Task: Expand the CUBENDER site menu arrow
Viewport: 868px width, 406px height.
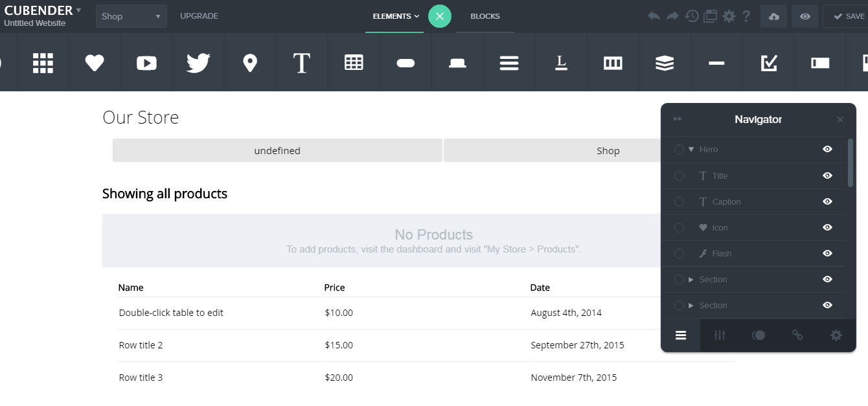Action: [78, 10]
